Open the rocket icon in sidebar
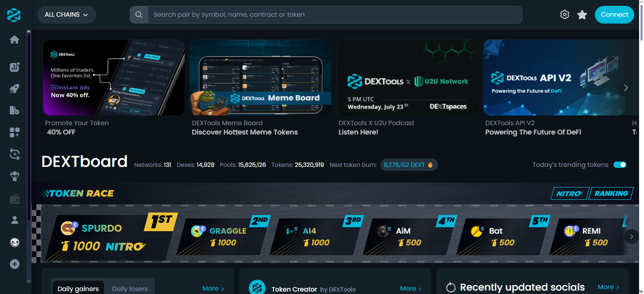This screenshot has width=644, height=294. (14, 89)
